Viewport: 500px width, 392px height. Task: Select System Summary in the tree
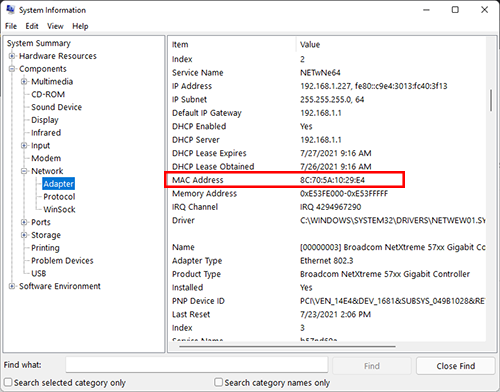[39, 43]
